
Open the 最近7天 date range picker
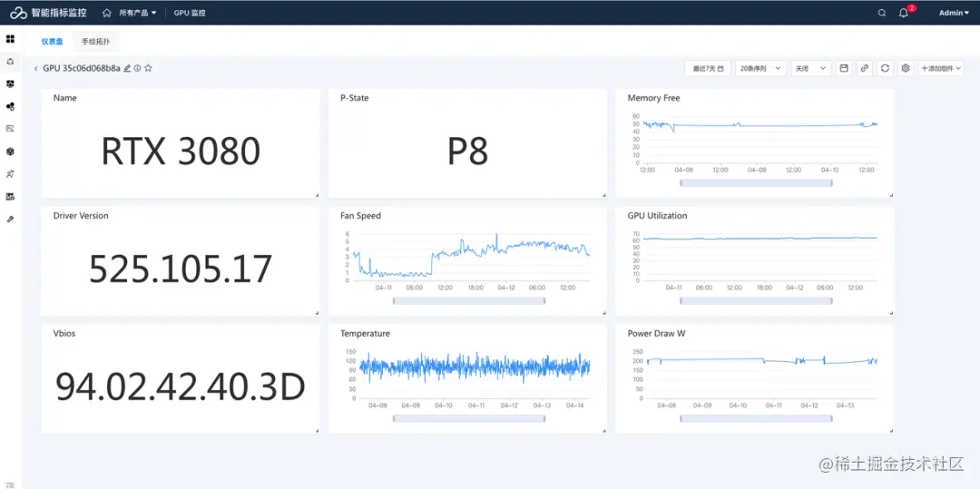(x=708, y=68)
